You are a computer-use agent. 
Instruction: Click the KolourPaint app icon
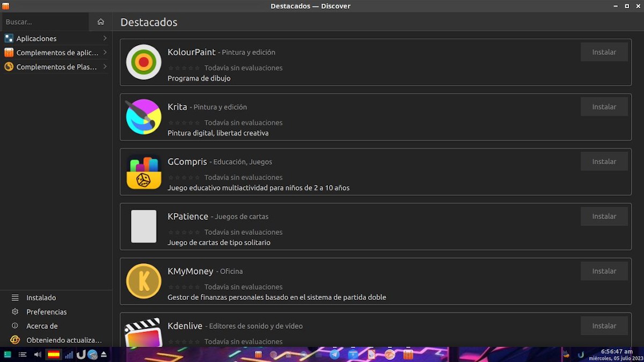tap(143, 62)
